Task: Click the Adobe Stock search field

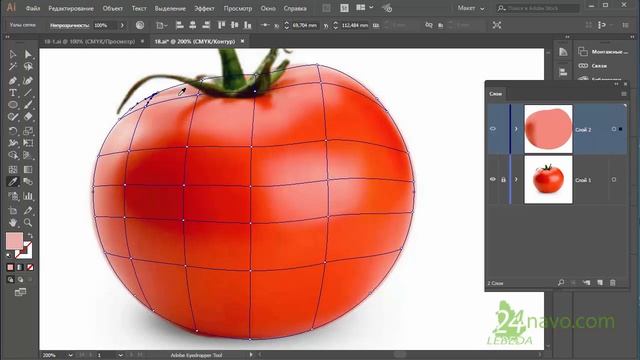Action: pos(537,8)
